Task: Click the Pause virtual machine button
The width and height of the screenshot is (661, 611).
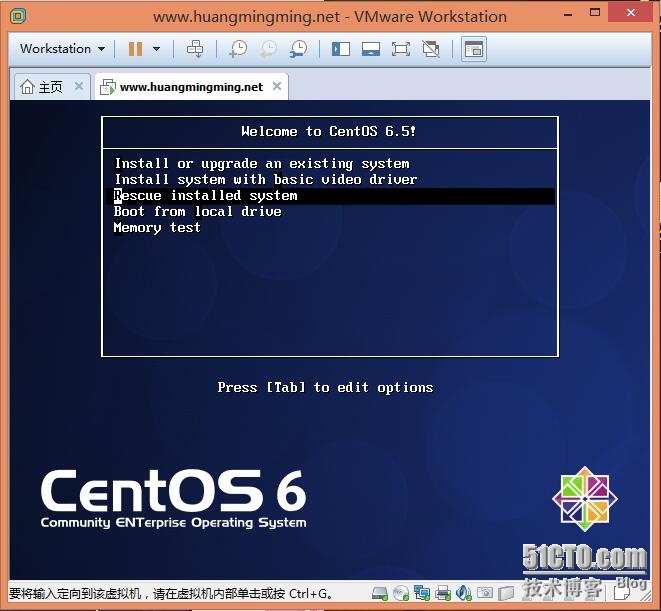Action: coord(135,49)
